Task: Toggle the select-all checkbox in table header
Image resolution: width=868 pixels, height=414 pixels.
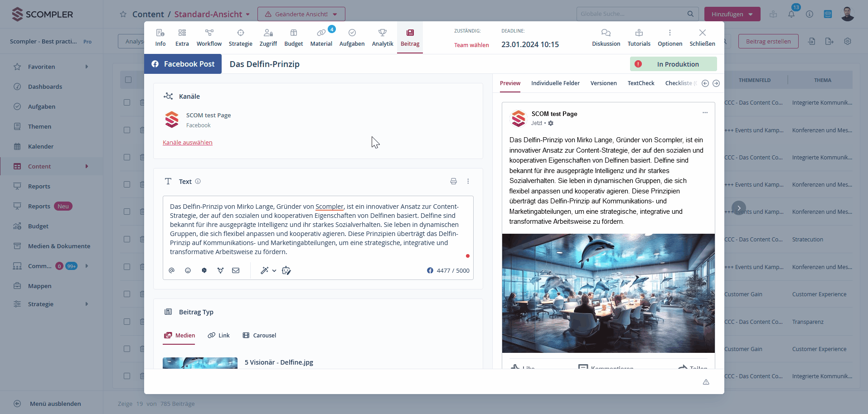Action: tap(128, 80)
